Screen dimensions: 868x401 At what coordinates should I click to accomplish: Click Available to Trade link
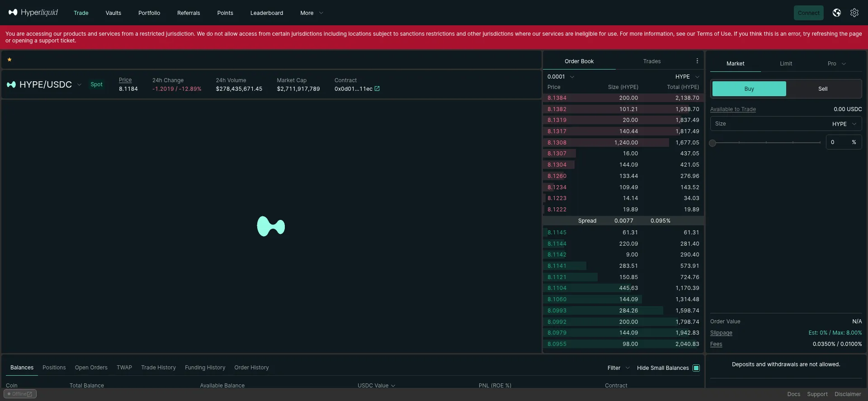coord(733,109)
